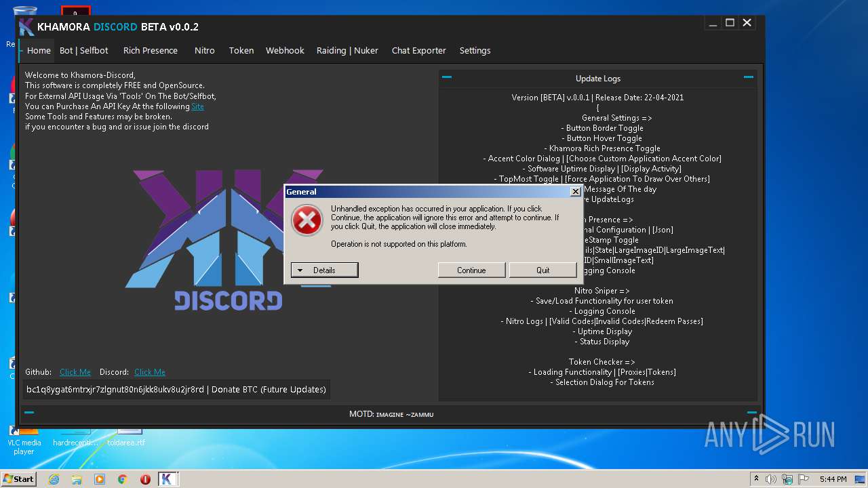Click the Token Checker => heading
This screenshot has width=868, height=488.
pos(602,362)
